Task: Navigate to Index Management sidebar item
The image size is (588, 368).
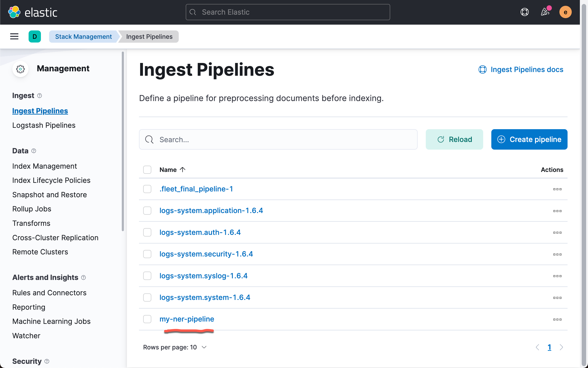Action: pyautogui.click(x=45, y=166)
